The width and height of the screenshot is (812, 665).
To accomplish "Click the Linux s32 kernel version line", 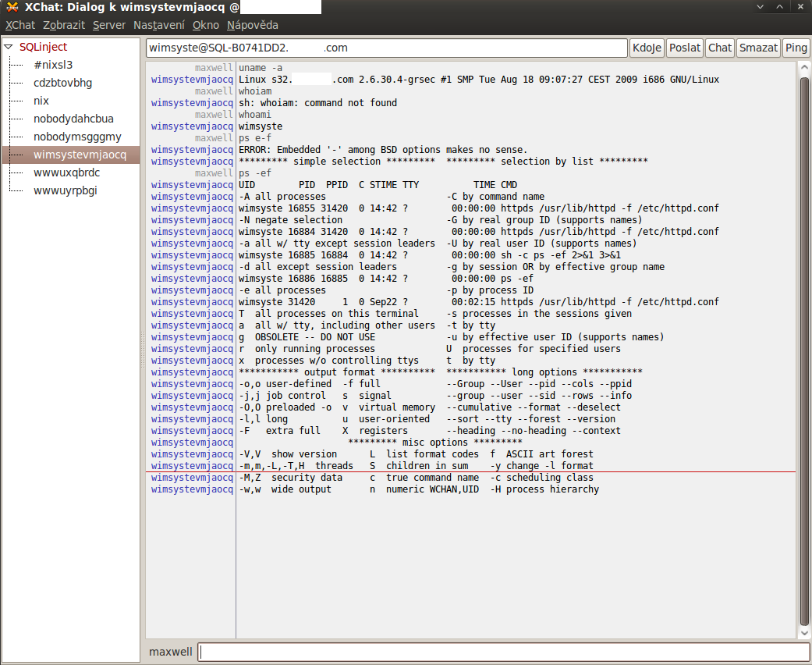I will pyautogui.click(x=479, y=80).
